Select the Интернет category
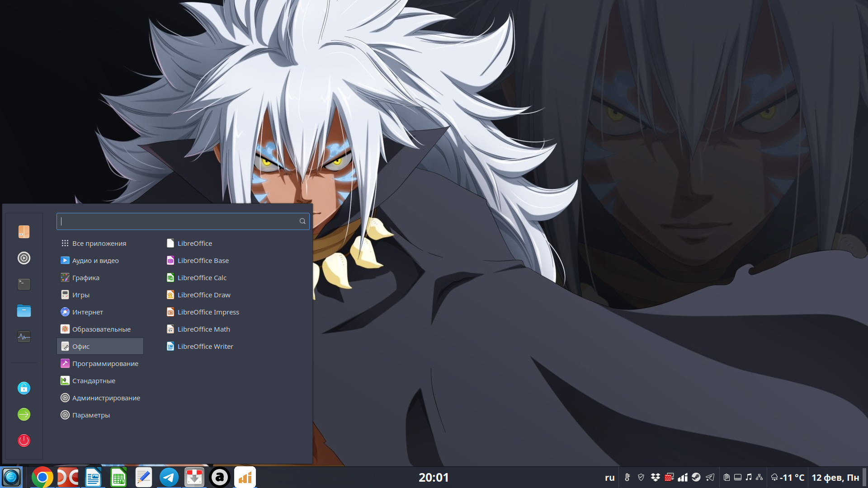 click(x=88, y=312)
